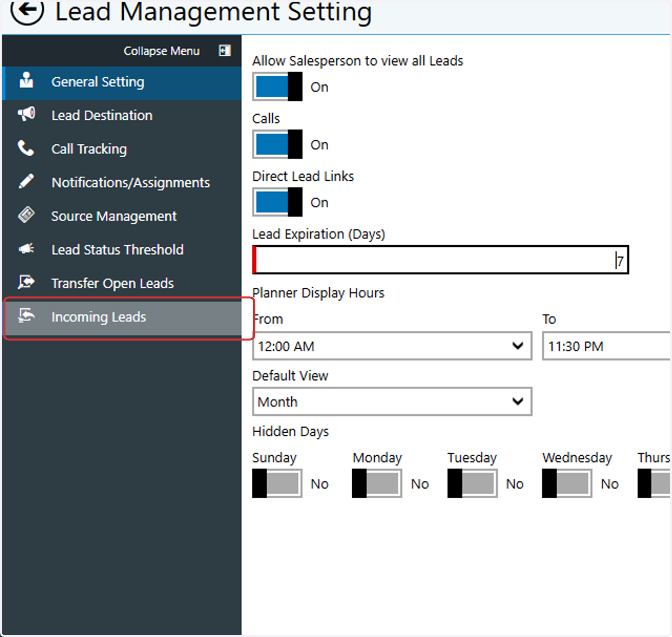Click the Planner Display Hours label
This screenshot has width=672, height=637.
(318, 293)
